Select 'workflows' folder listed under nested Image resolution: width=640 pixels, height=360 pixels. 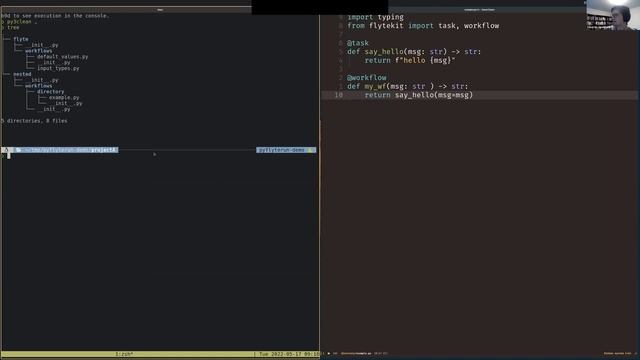[x=38, y=86]
